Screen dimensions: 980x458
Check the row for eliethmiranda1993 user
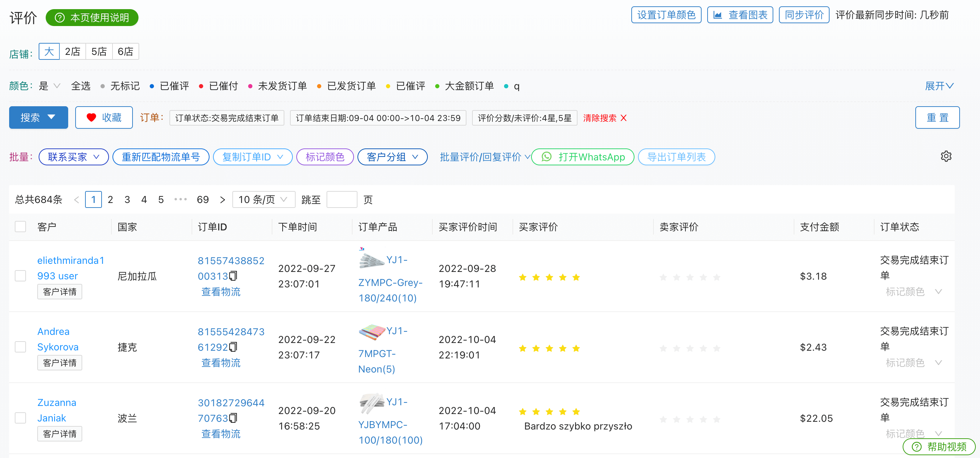tap(20, 276)
